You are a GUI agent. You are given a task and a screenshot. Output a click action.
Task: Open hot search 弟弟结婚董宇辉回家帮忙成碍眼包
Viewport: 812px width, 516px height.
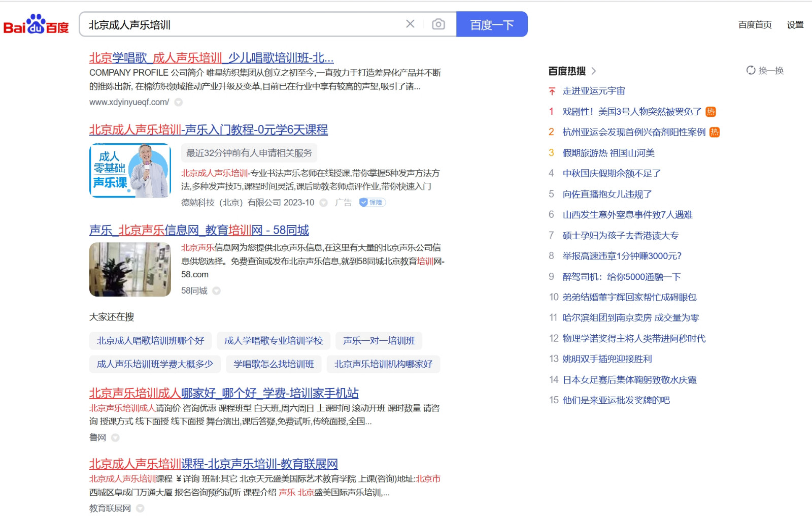click(x=629, y=297)
